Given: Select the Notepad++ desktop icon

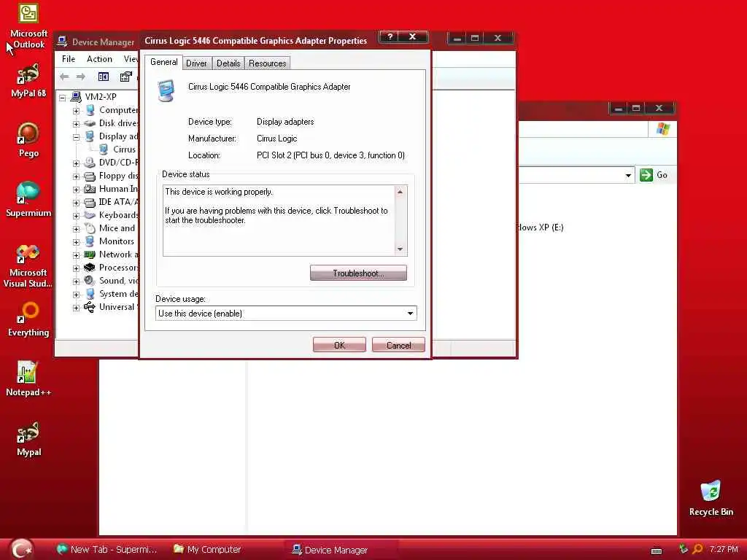Looking at the screenshot, I should click(28, 379).
